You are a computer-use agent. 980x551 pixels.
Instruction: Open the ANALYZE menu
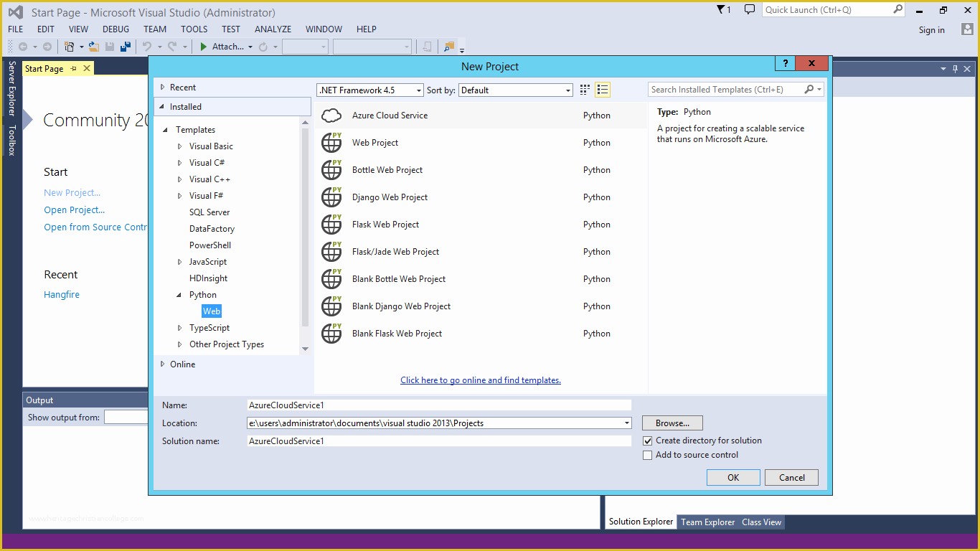click(273, 29)
